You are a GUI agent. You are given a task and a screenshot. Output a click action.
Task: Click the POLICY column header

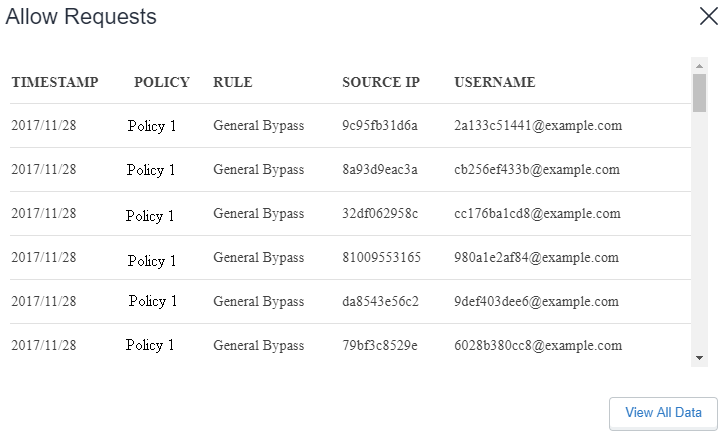point(162,82)
